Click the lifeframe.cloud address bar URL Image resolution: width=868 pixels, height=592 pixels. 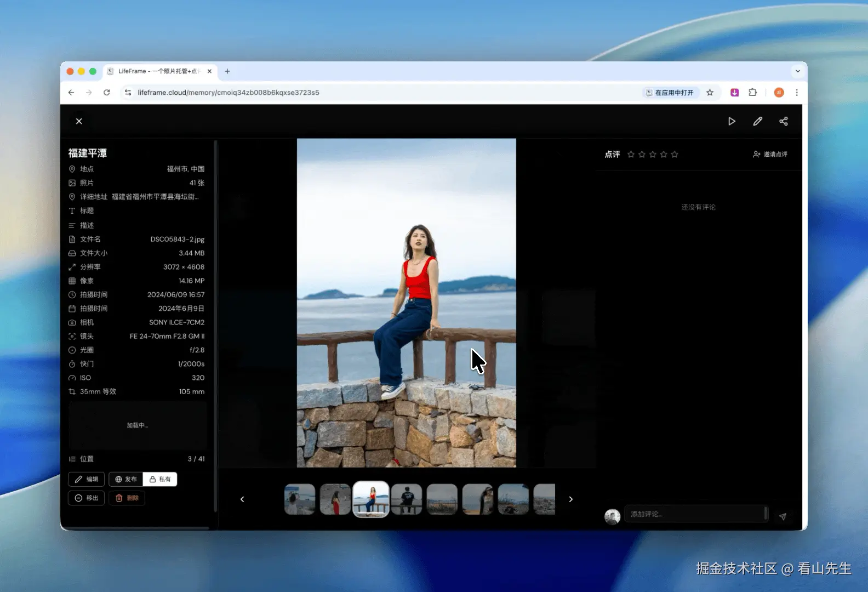click(229, 93)
